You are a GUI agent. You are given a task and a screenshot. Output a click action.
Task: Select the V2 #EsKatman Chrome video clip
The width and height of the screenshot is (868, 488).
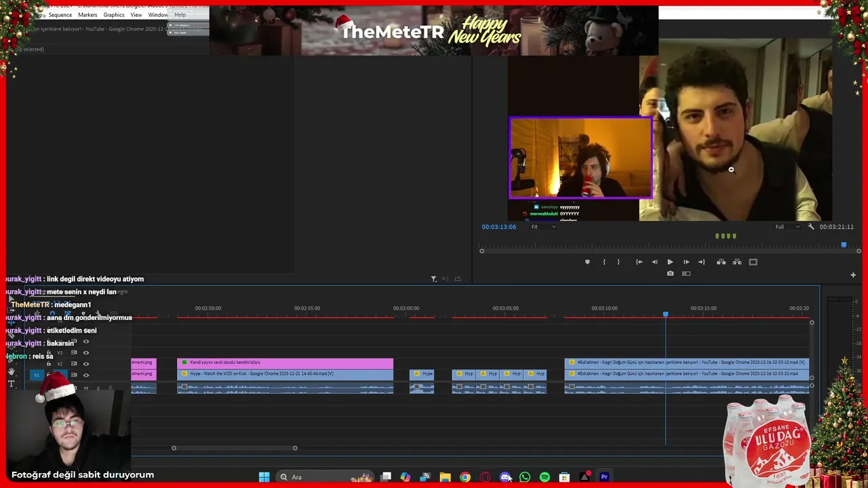(686, 363)
